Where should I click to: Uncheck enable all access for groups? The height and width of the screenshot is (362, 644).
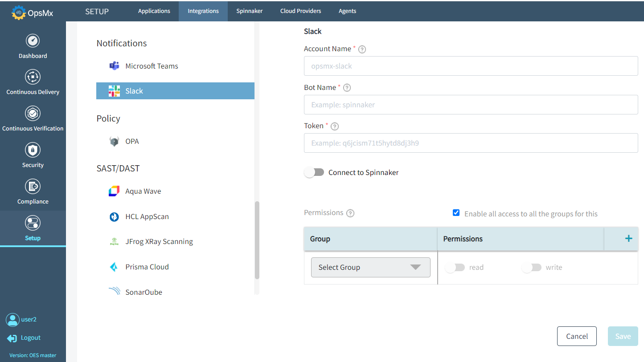click(x=456, y=212)
